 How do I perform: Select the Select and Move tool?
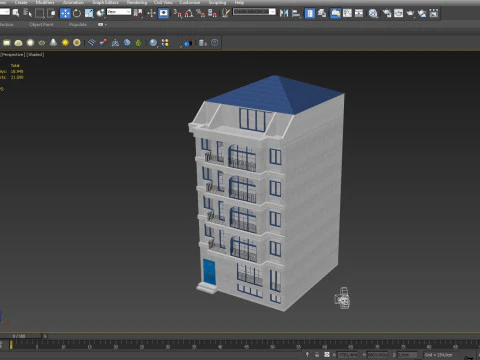click(65, 13)
